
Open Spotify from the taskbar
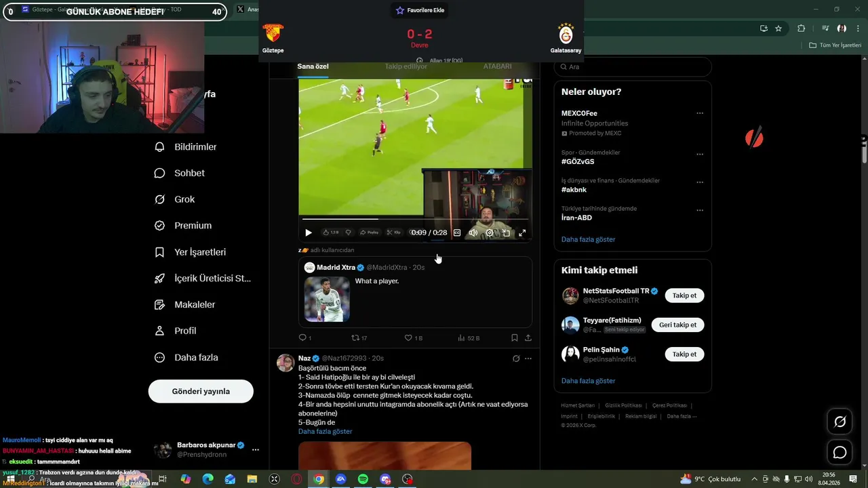363,479
